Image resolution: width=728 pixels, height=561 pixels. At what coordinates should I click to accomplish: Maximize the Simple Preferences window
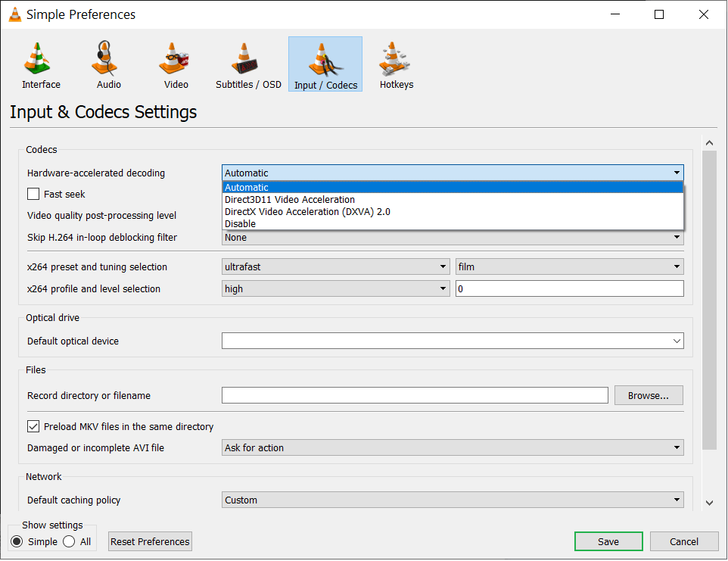tap(659, 14)
